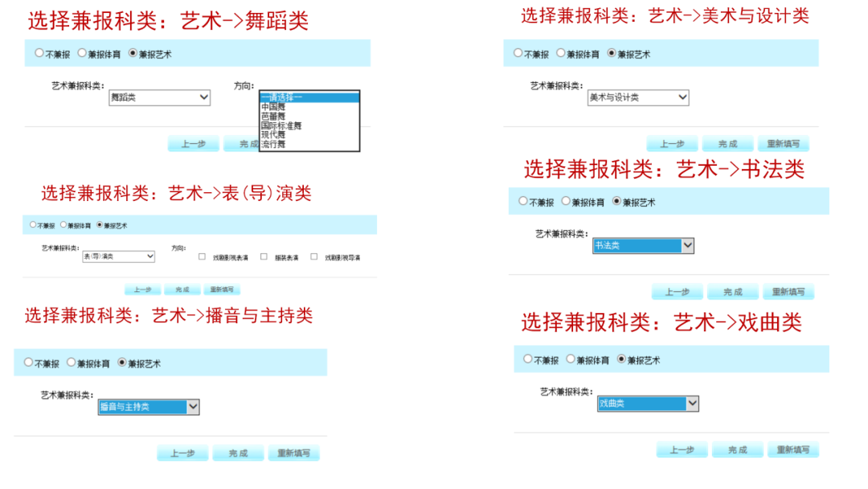Click 完成 under the 书法类 form
Image resolution: width=868 pixels, height=489 pixels.
(734, 291)
